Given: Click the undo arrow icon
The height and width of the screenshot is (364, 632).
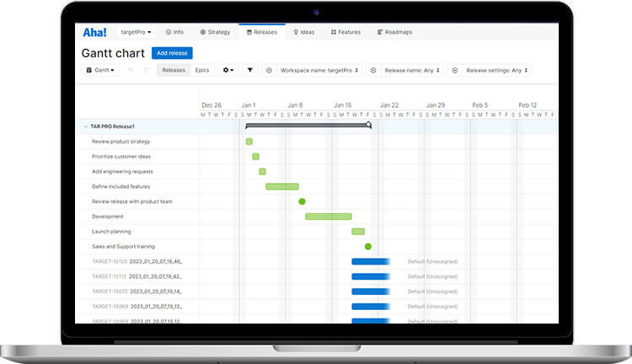Looking at the screenshot, I should coord(130,71).
